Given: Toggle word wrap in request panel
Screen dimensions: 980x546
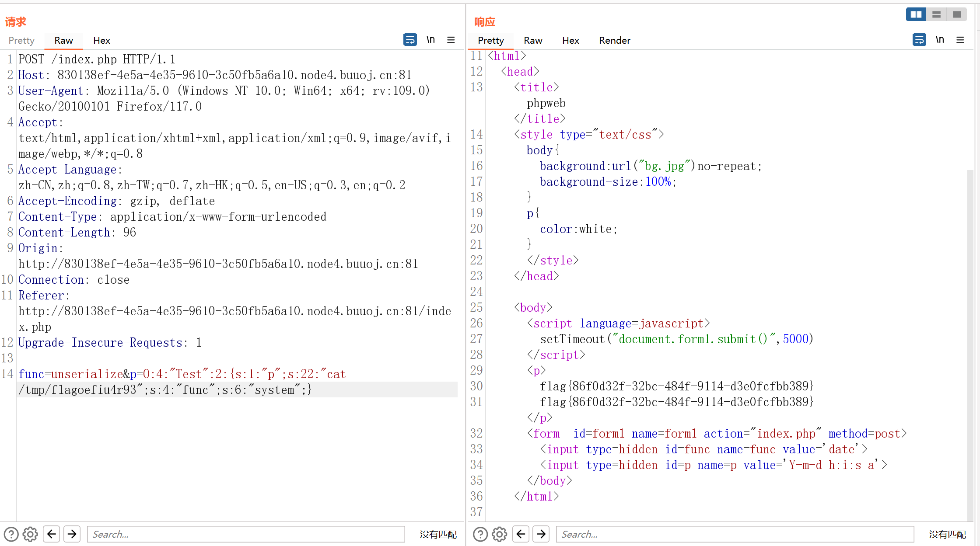Looking at the screenshot, I should tap(410, 40).
